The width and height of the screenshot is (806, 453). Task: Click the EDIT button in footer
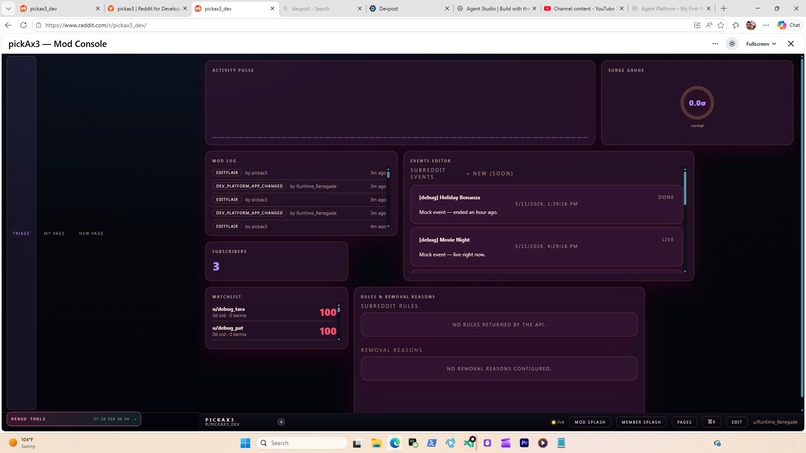pos(737,422)
